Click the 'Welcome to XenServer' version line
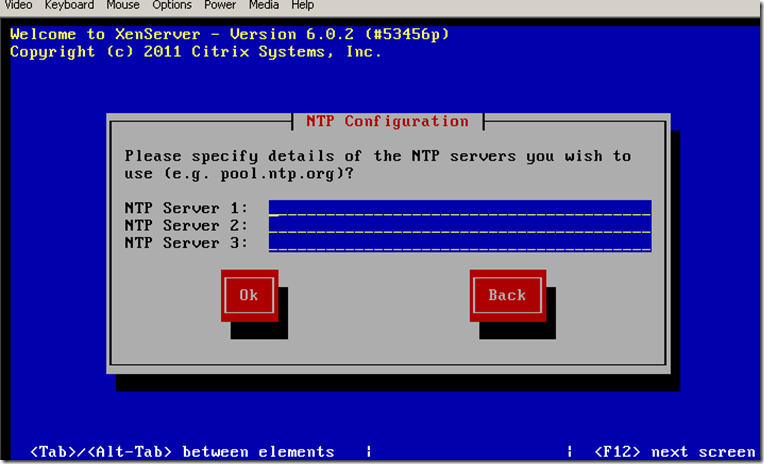This screenshot has width=764, height=464. (x=229, y=34)
